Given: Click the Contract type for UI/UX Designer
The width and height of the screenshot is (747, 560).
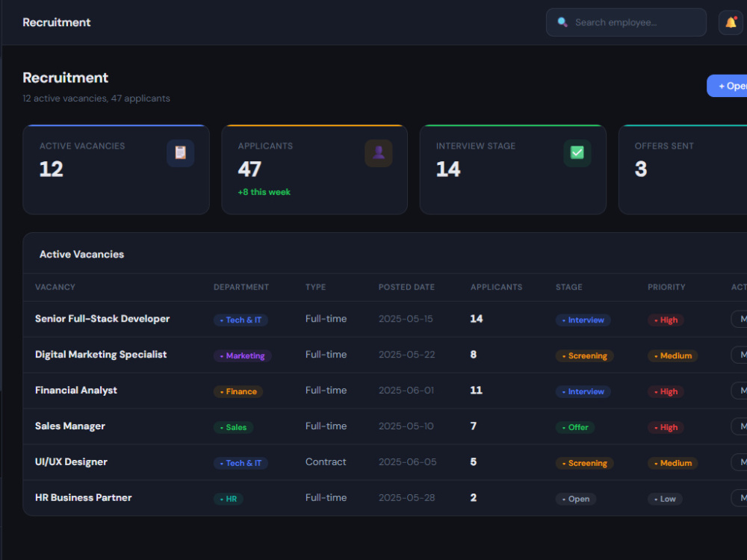Looking at the screenshot, I should coord(326,462).
